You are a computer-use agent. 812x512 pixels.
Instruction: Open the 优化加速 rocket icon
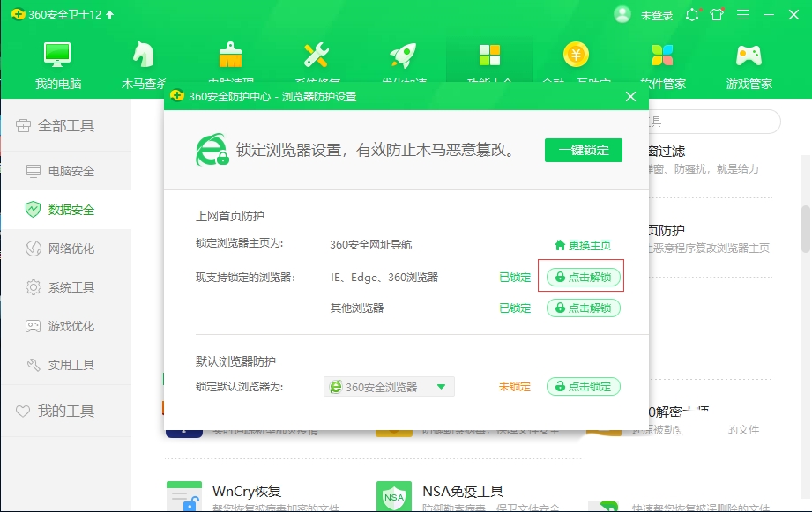[403, 55]
